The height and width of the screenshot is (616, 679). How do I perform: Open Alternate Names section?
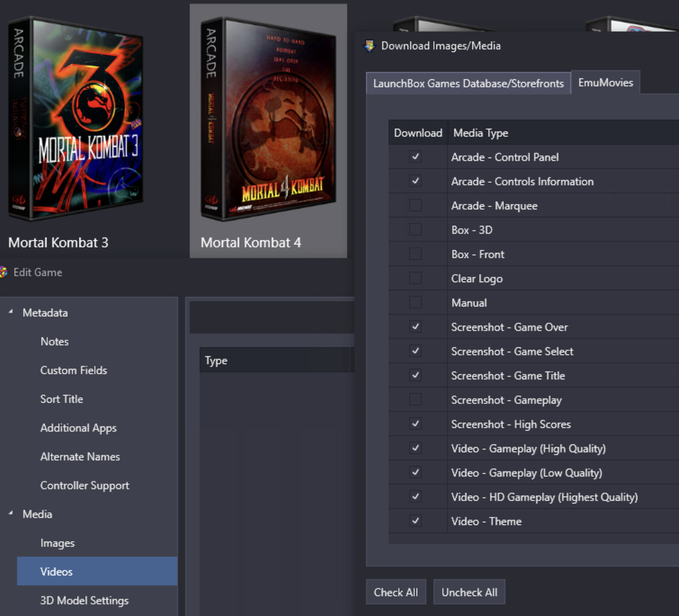coord(80,457)
